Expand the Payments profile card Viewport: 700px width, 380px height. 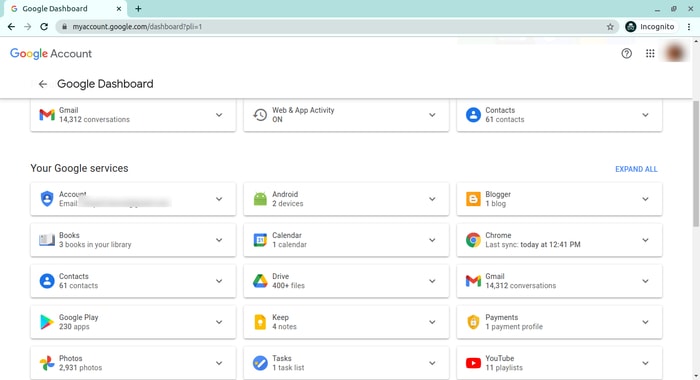tap(645, 322)
